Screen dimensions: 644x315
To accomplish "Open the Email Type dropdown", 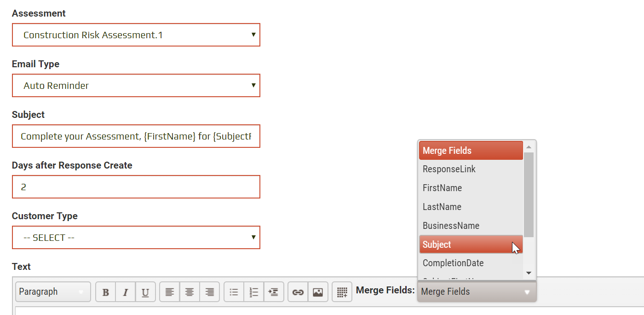I will [136, 86].
